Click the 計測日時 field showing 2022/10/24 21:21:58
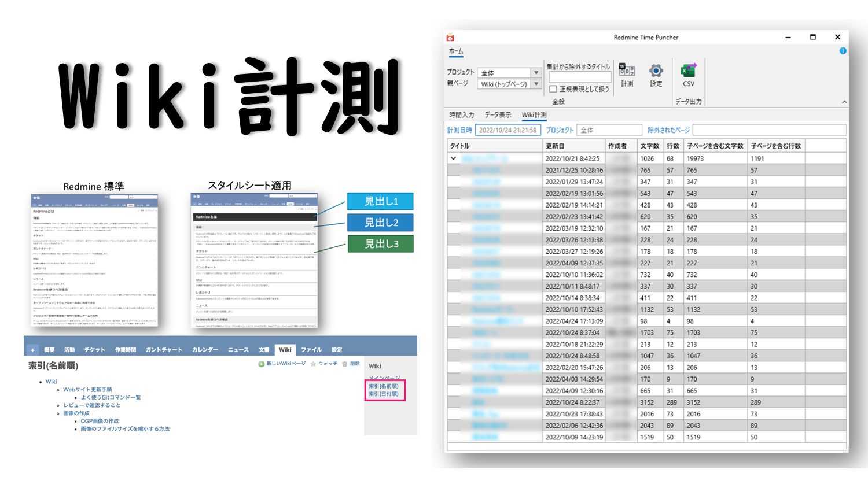 coord(508,130)
